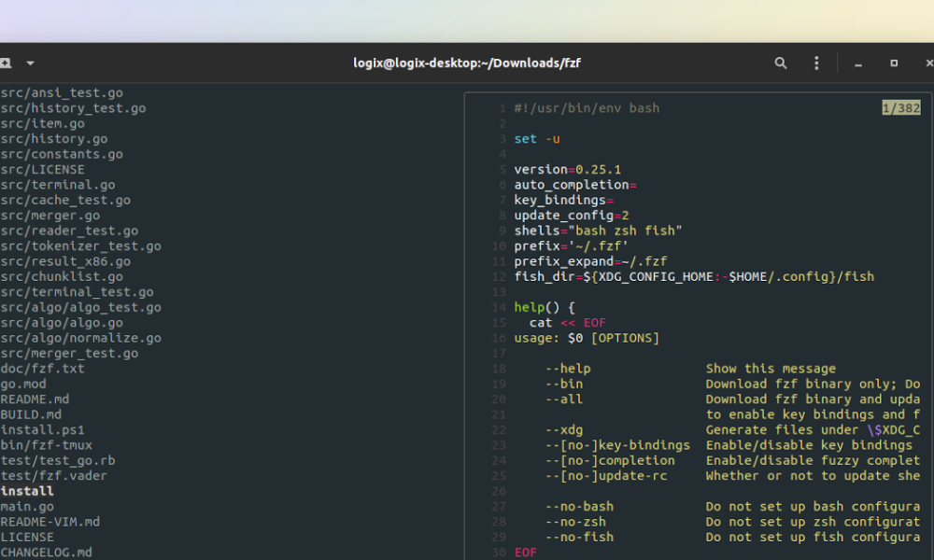Select install.ps1 entry
934x560 pixels.
tap(43, 430)
